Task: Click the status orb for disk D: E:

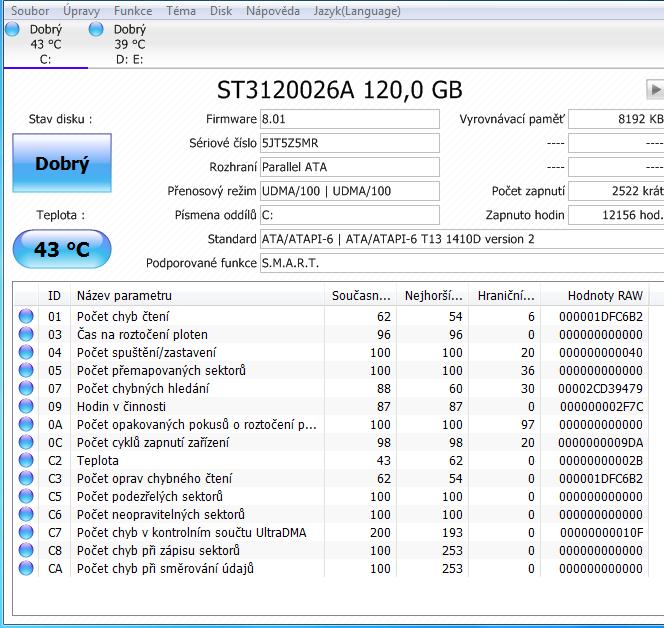Action: coord(96,30)
